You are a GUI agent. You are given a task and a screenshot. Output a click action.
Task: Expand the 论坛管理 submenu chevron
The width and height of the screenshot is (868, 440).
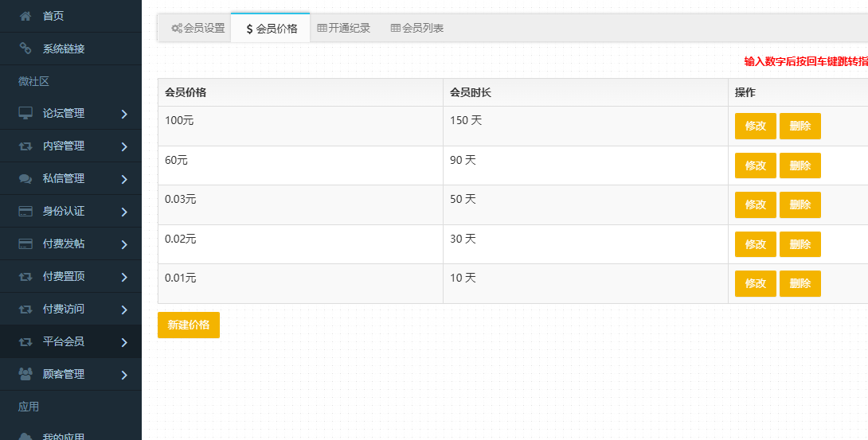(124, 114)
